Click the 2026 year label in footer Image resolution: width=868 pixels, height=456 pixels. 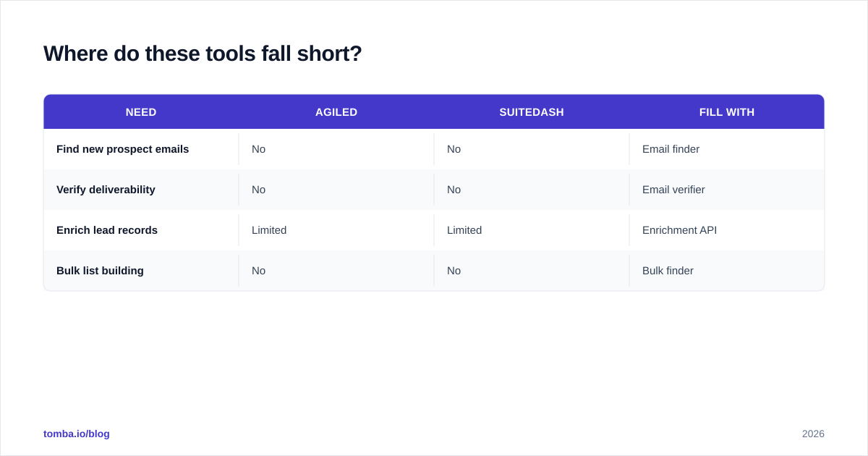813,434
